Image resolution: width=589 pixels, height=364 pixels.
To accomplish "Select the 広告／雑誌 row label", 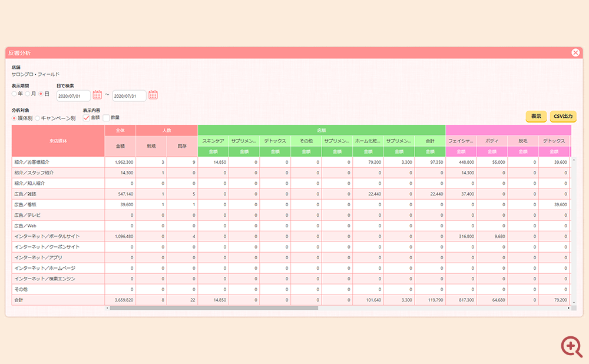I will 25,194.
